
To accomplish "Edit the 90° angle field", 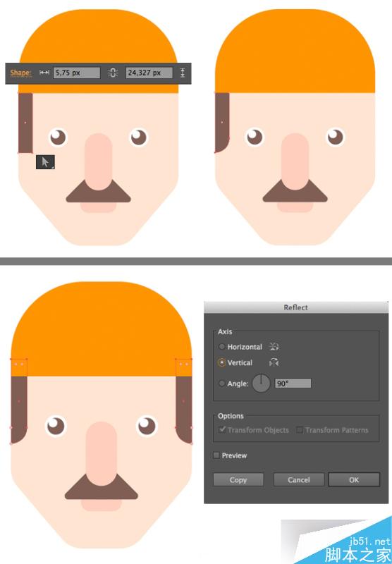I will pyautogui.click(x=293, y=384).
